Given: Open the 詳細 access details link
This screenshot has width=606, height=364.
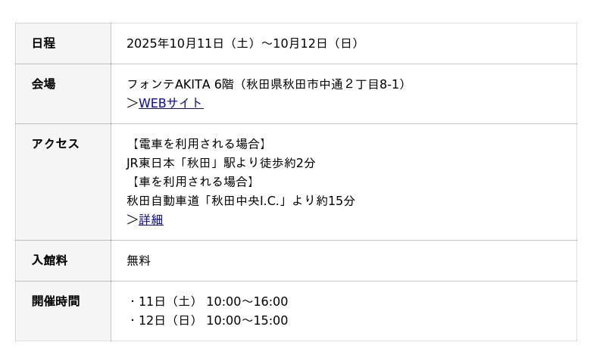Looking at the screenshot, I should (151, 219).
